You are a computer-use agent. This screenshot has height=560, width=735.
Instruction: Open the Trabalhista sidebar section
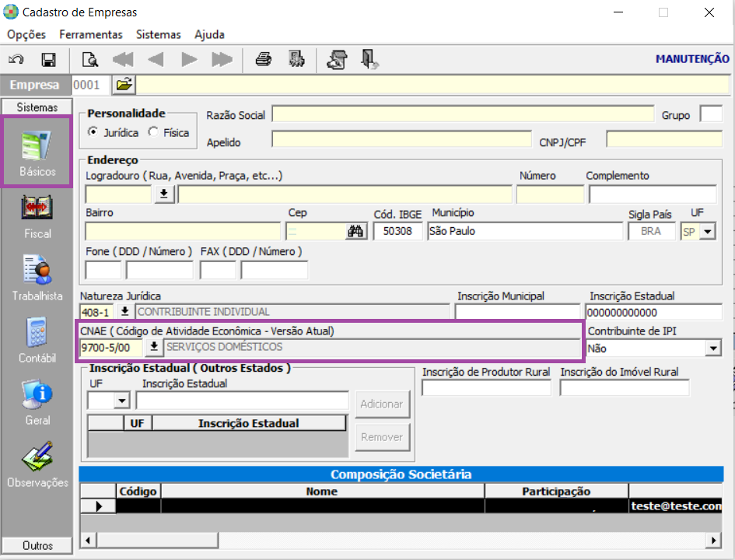(37, 278)
